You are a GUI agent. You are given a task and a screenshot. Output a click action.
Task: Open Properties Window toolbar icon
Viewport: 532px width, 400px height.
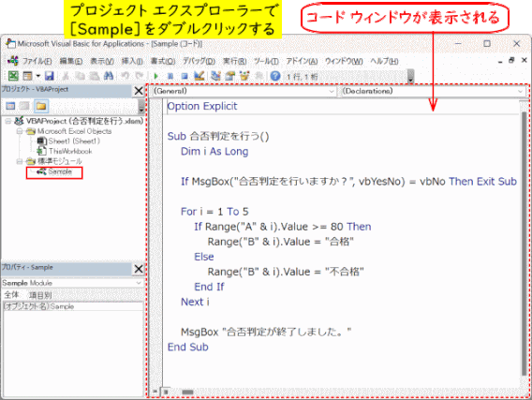[x=230, y=76]
